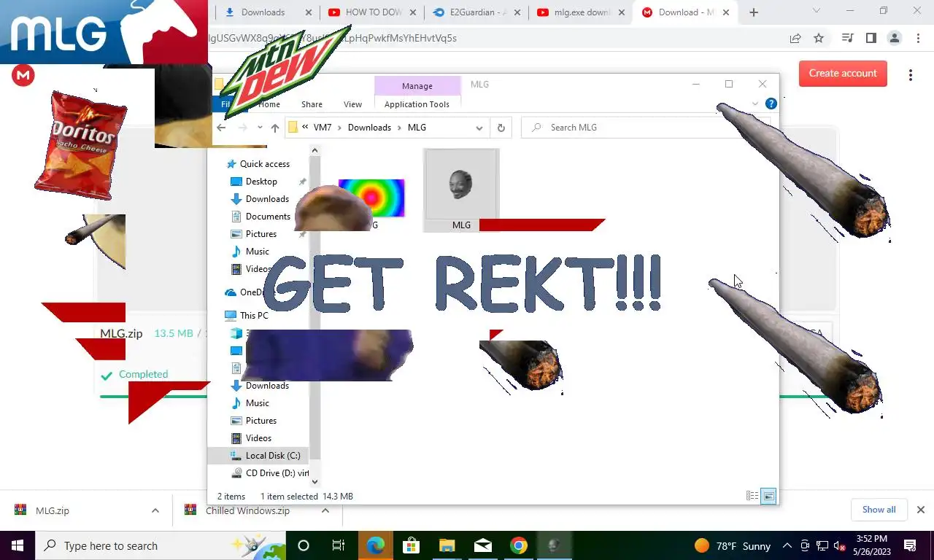Refresh the MLG folder view

(x=501, y=128)
